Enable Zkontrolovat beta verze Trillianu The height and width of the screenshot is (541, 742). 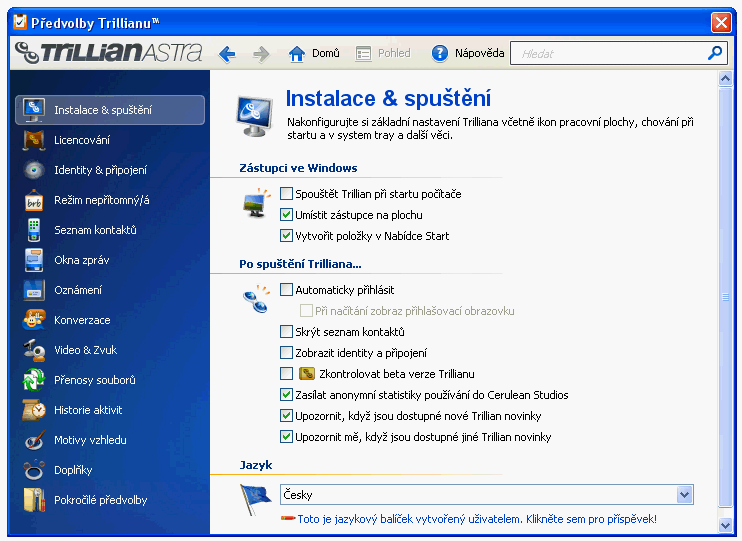click(286, 373)
